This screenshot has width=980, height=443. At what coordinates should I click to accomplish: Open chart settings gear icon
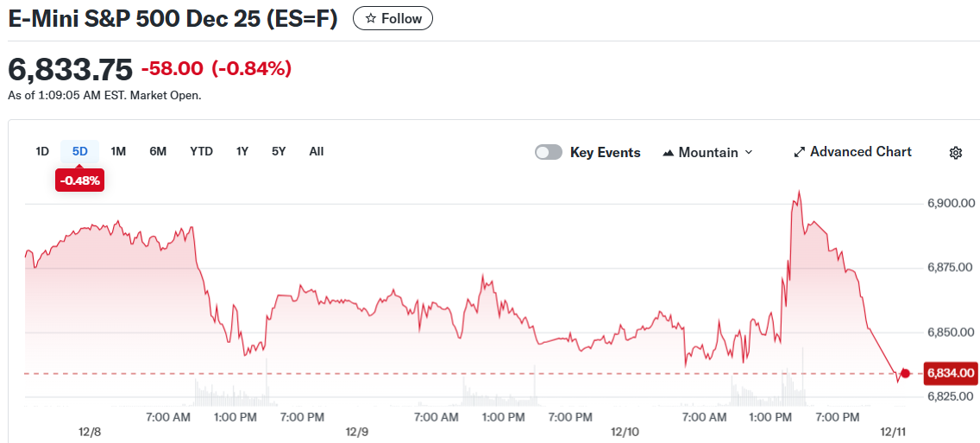[955, 153]
